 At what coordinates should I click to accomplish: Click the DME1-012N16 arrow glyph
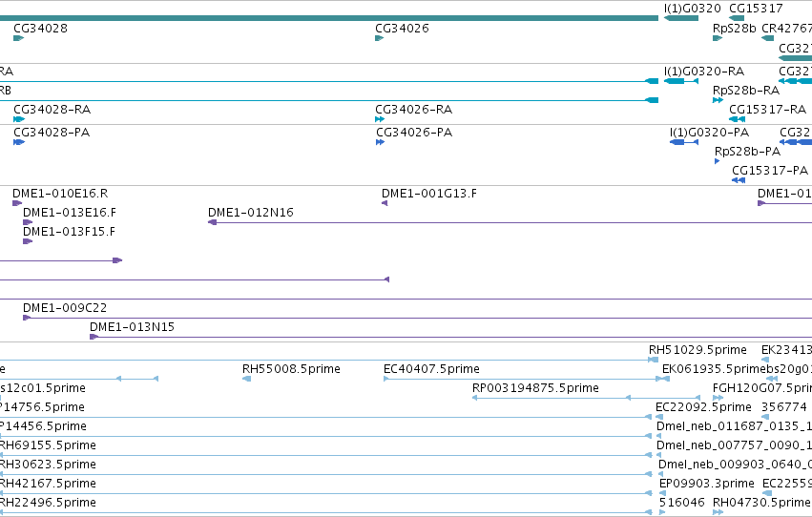[213, 222]
